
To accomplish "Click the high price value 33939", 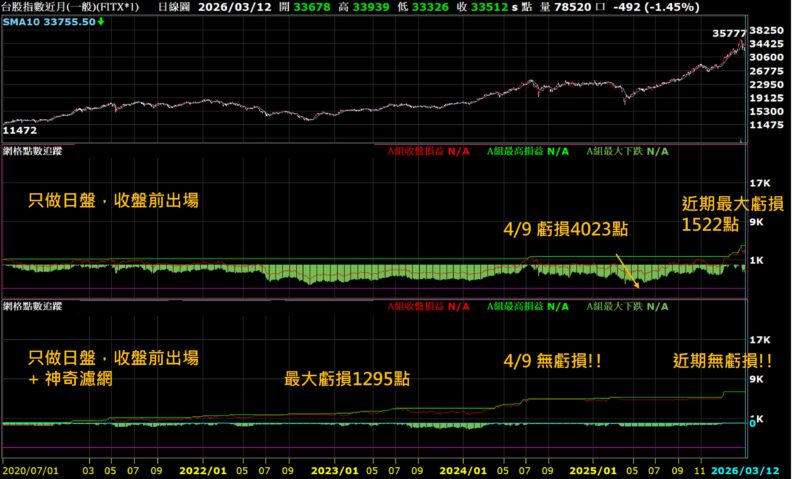I will (x=370, y=7).
